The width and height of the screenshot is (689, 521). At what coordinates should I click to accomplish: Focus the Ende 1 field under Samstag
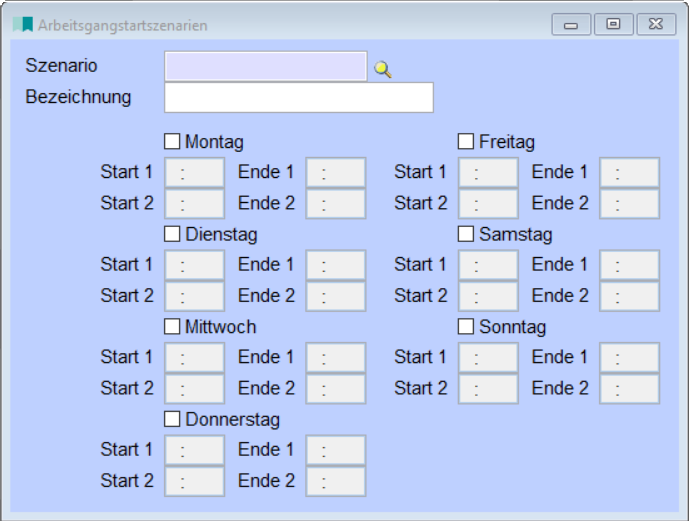629,265
